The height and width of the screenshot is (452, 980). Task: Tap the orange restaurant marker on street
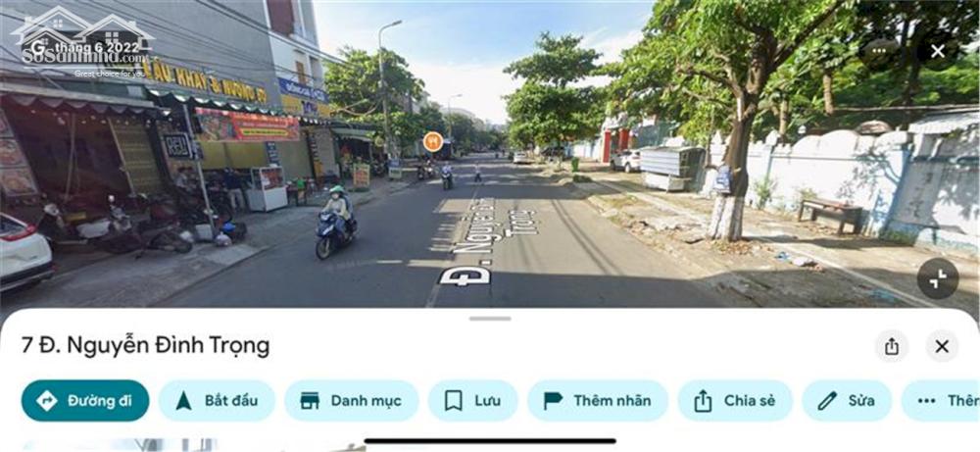click(432, 142)
